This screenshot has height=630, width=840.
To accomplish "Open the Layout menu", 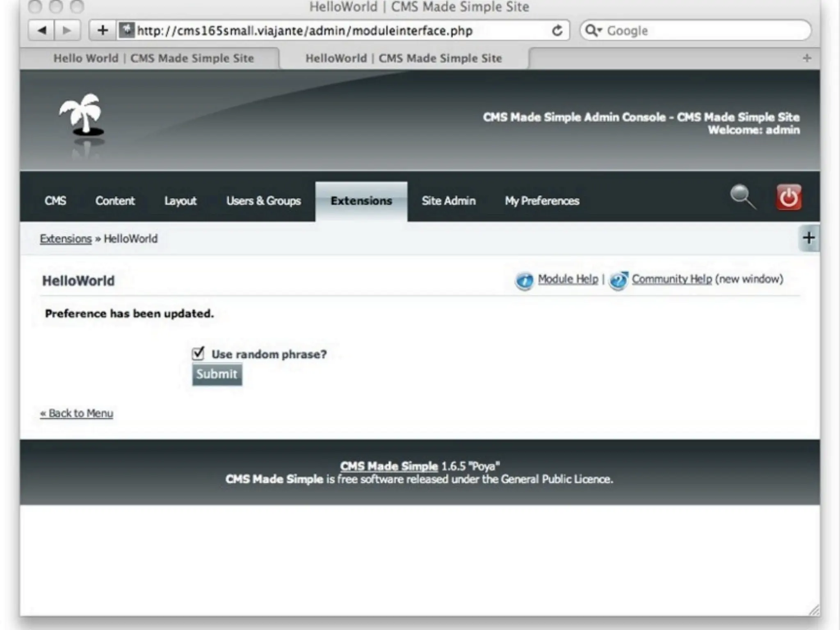I will point(180,201).
